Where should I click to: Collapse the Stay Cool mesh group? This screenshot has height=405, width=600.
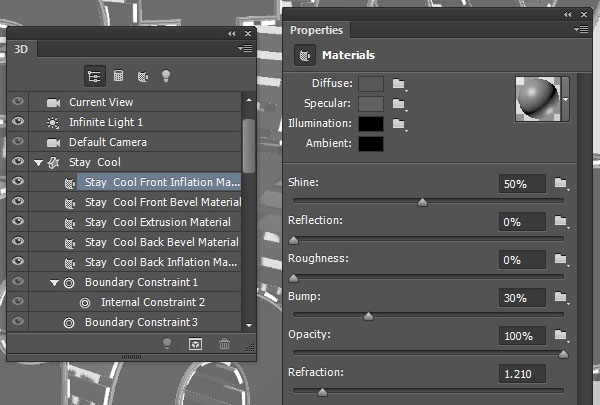pyautogui.click(x=38, y=163)
